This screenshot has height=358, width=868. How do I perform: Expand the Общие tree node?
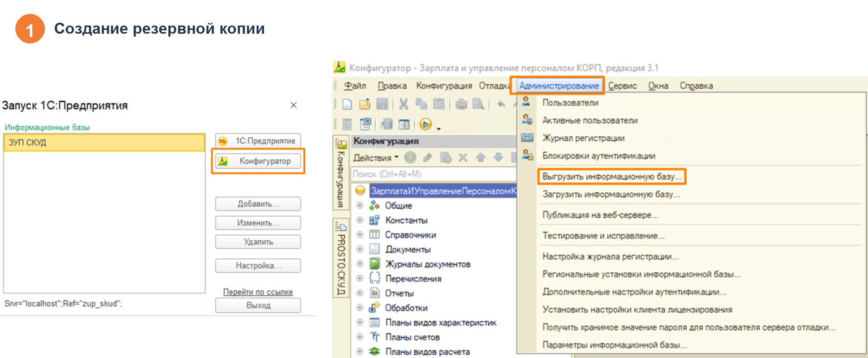pos(360,205)
